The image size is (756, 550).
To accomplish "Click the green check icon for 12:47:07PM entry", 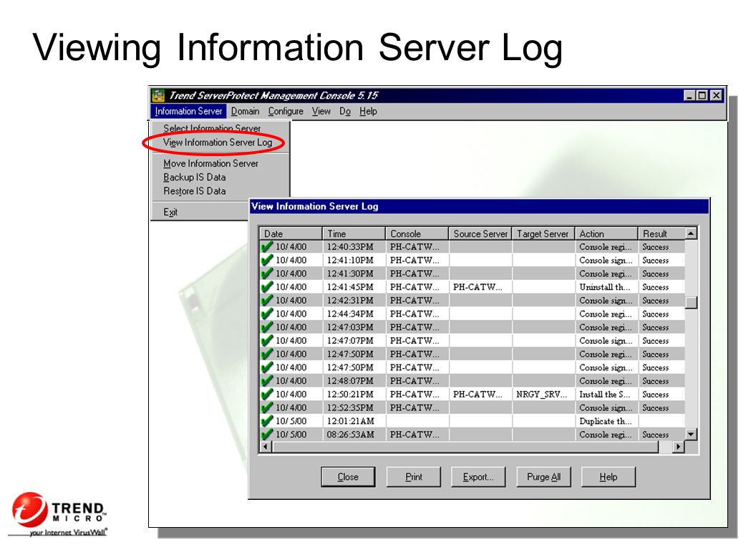I will (x=266, y=341).
